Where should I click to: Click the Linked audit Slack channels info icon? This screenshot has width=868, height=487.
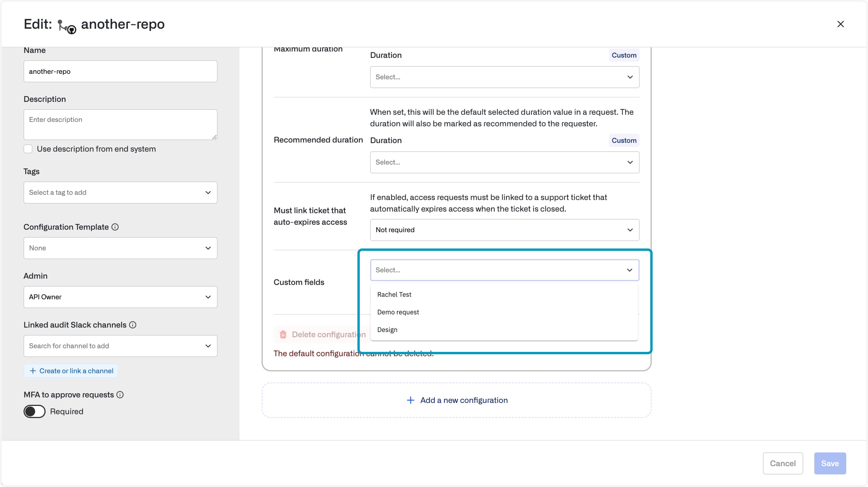tap(133, 325)
